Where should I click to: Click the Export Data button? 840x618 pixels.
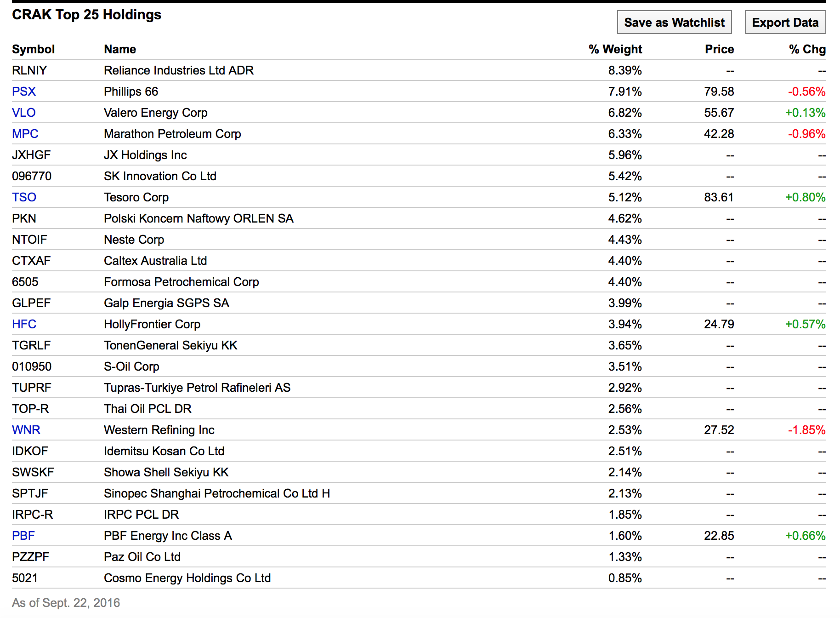[785, 23]
